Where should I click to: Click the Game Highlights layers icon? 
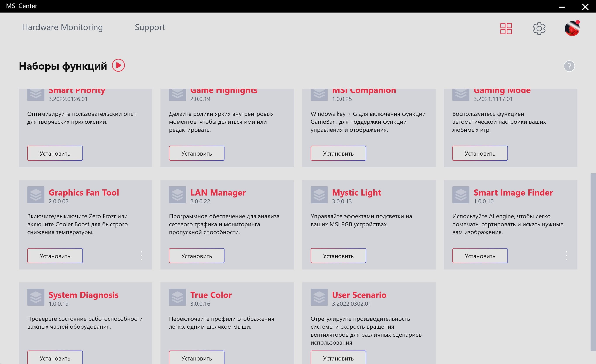(x=177, y=94)
